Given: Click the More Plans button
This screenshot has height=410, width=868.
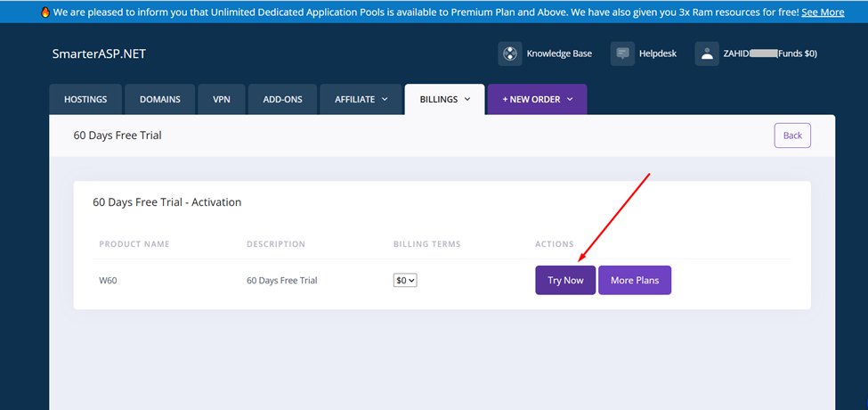Looking at the screenshot, I should tap(635, 280).
